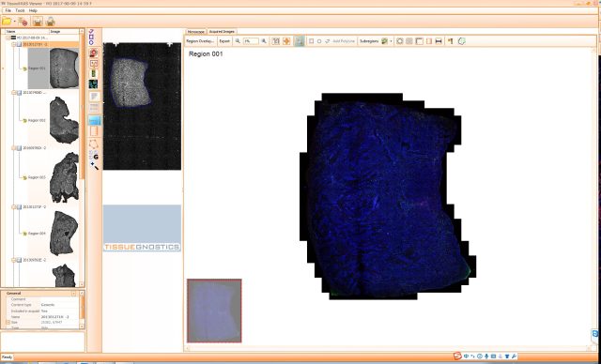Click the fluorescence cell image icon in sidebar
601x364 pixels.
click(93, 83)
